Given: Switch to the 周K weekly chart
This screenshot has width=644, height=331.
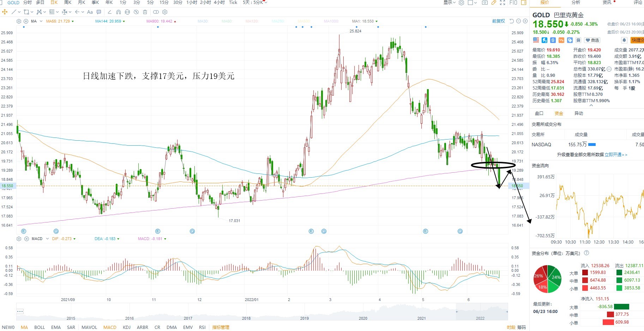Looking at the screenshot, I should pos(68,2).
